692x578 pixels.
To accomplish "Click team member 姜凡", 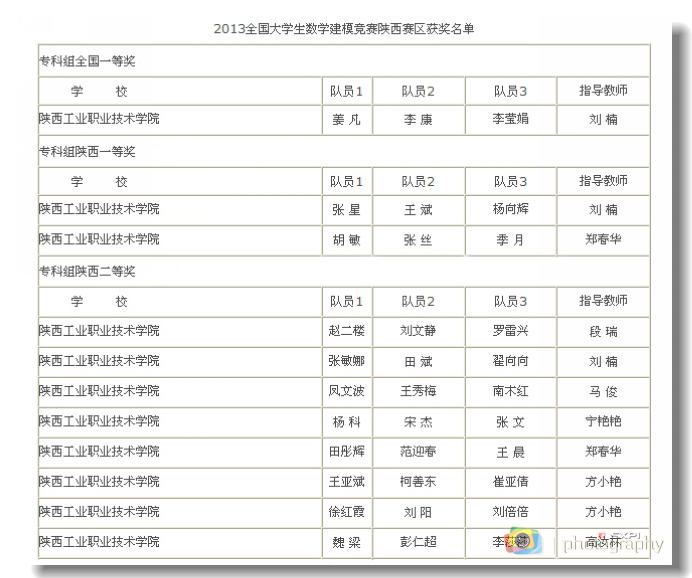I will [346, 119].
